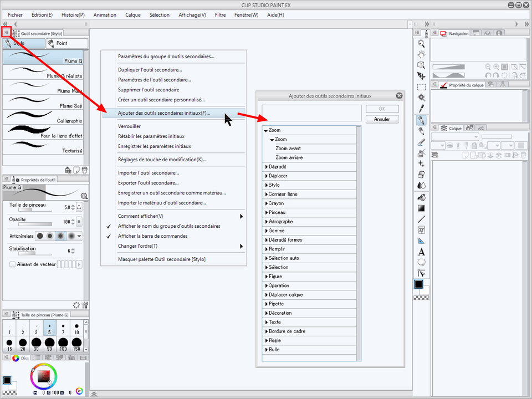
Task: Expand the Dégradé tree node
Action: tap(267, 167)
